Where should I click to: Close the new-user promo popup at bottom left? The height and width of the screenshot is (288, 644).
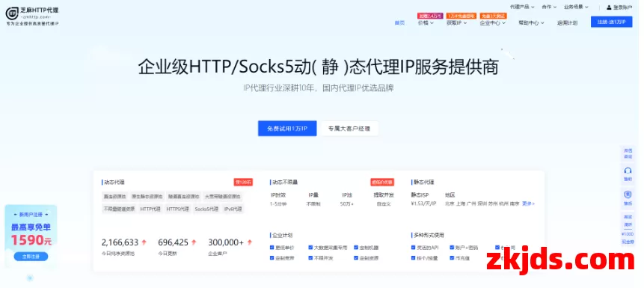[x=30, y=278]
